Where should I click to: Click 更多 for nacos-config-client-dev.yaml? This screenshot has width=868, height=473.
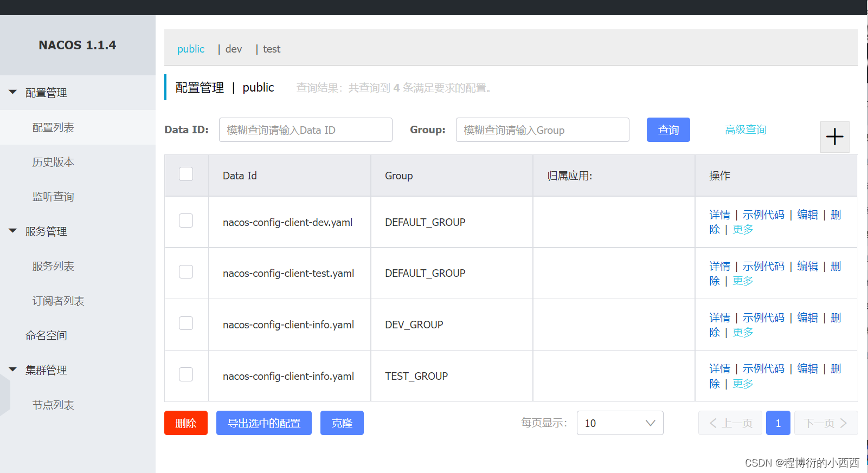tap(743, 229)
